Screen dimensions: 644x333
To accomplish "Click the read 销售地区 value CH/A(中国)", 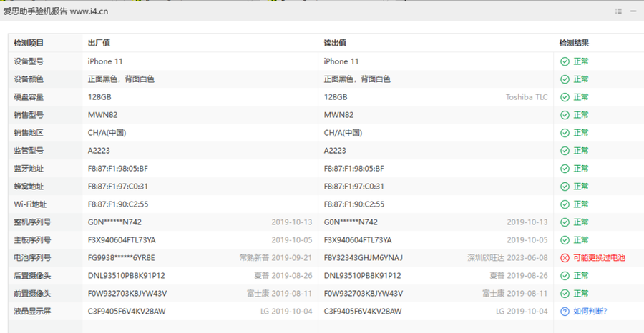I will pos(343,133).
